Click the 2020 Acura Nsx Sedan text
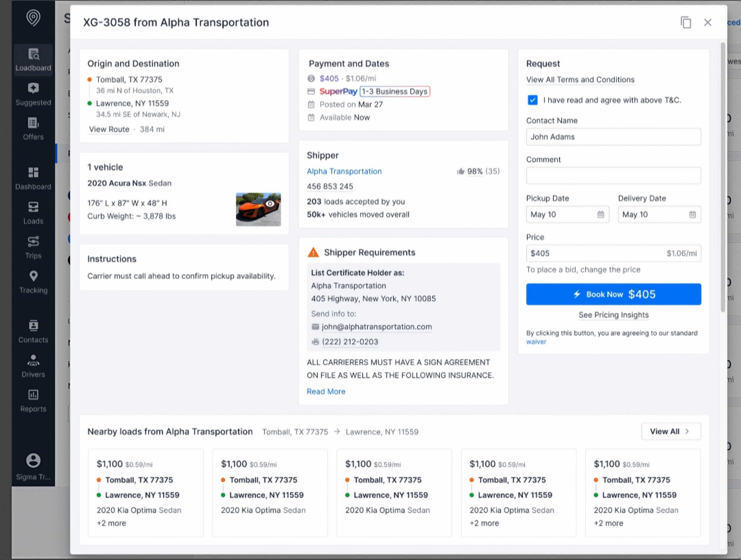741x560 pixels. coord(129,184)
